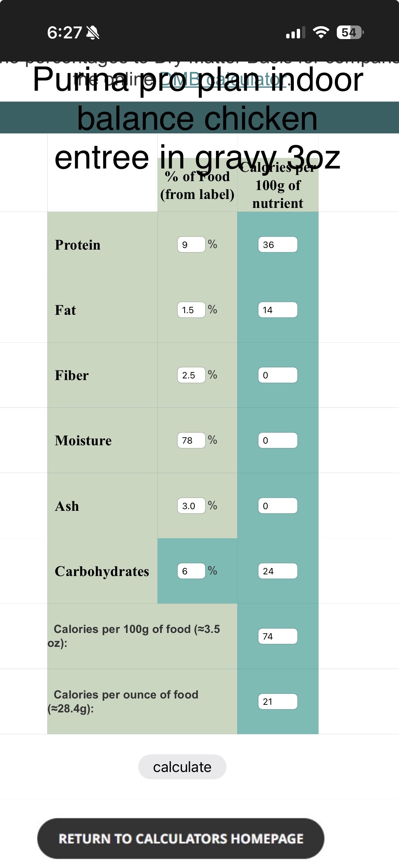Click the Fat calories per 100g field
399x868 pixels.
278,310
